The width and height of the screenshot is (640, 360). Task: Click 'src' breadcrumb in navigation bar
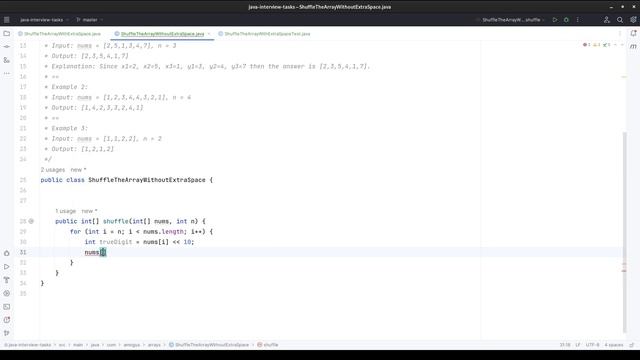click(62, 345)
